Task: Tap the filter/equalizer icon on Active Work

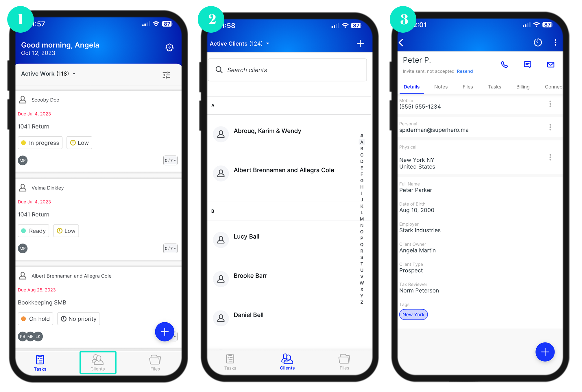Action: [x=167, y=74]
